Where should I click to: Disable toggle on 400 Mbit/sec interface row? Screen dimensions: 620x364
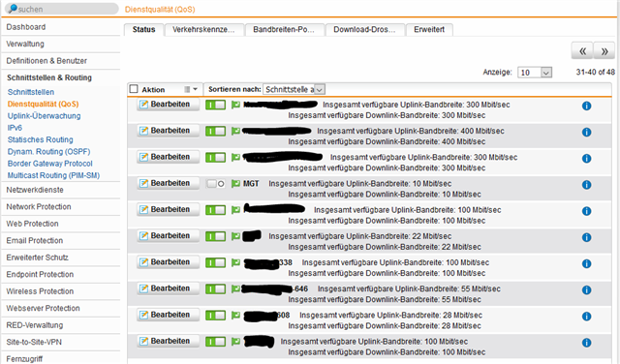215,131
